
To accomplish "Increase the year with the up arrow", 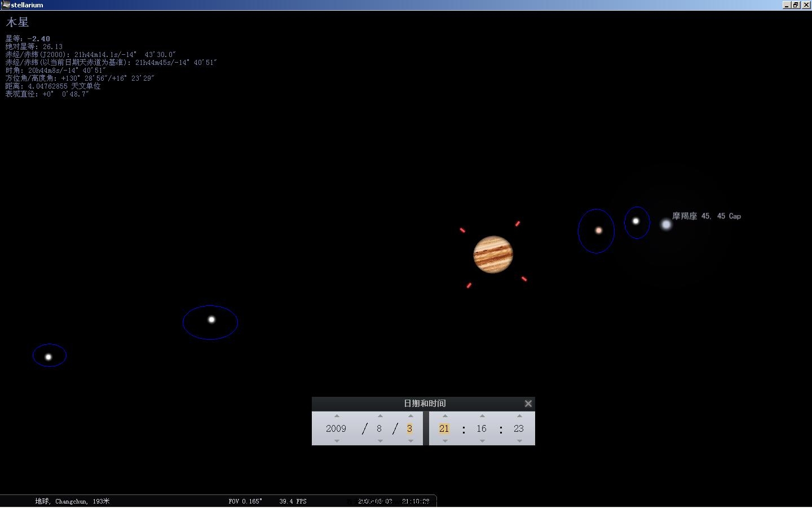I will (x=337, y=416).
